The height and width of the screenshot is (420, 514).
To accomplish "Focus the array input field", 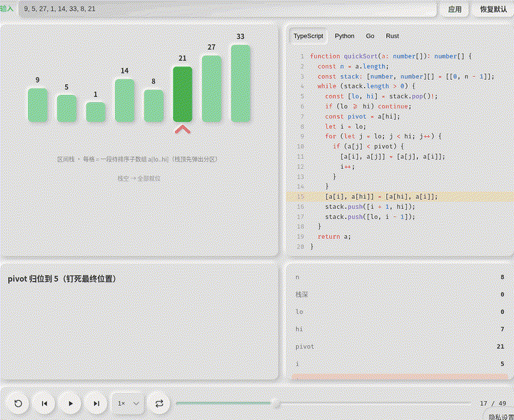I will (x=228, y=9).
